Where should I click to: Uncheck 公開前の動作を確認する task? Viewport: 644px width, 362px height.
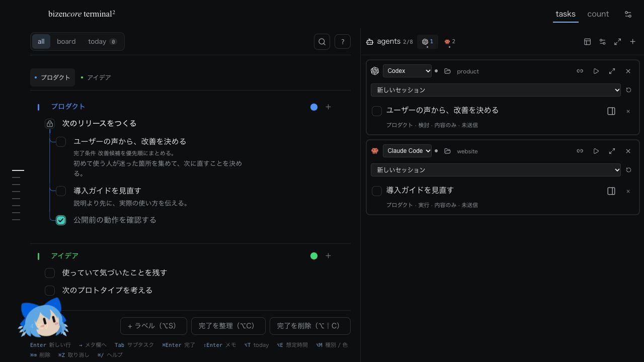click(x=61, y=220)
